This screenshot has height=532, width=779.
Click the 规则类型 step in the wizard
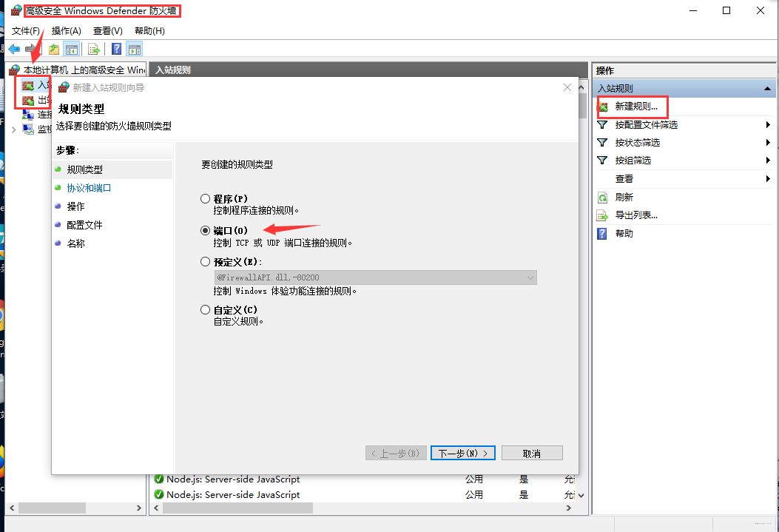(x=84, y=170)
